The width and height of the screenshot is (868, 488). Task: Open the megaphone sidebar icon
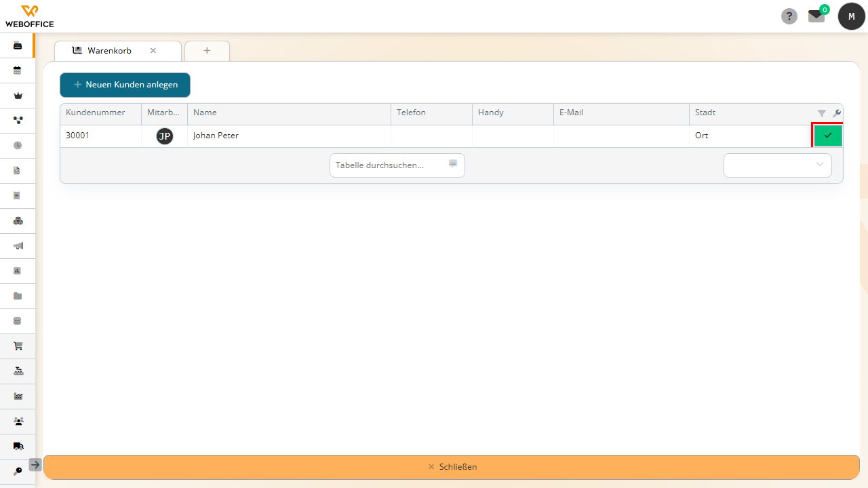coord(18,245)
